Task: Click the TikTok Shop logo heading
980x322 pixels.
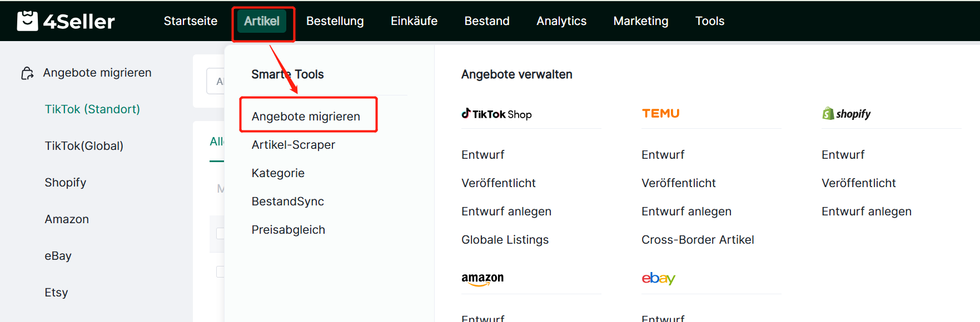Action: 496,114
